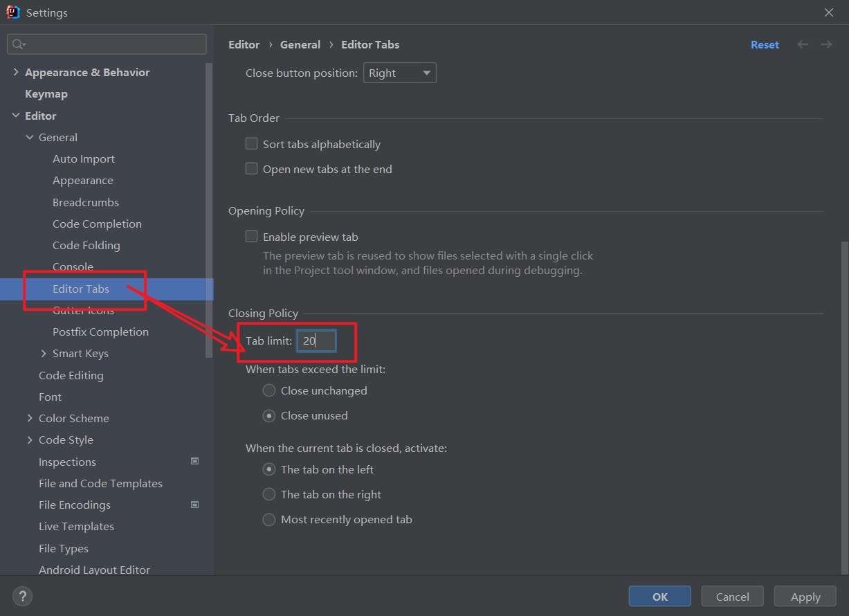Click the project-level icon beside File Encodings

194,505
